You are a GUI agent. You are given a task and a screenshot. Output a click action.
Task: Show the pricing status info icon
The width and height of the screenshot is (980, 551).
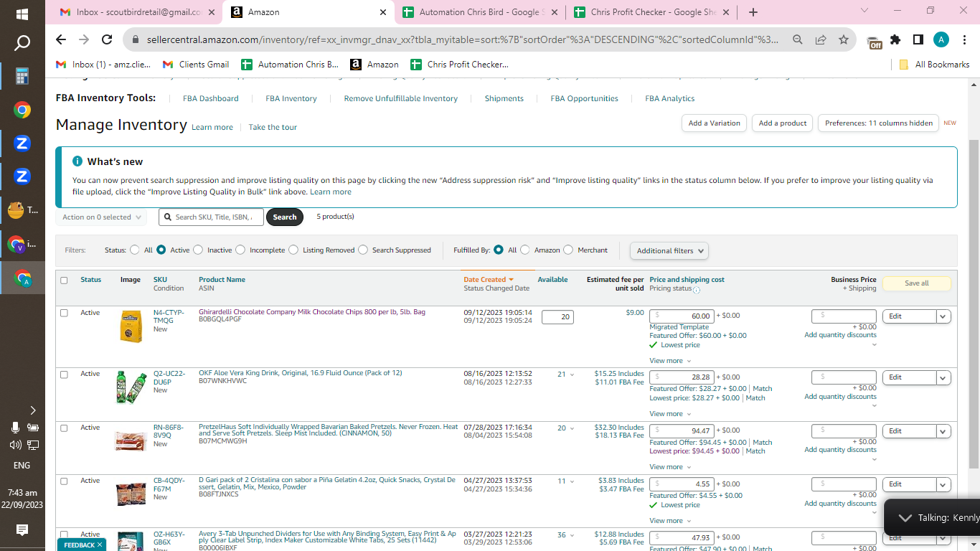tap(697, 290)
